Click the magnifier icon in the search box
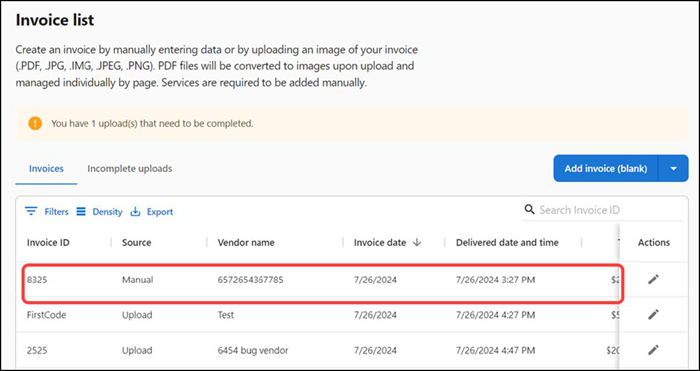The height and width of the screenshot is (371, 700). tap(529, 210)
